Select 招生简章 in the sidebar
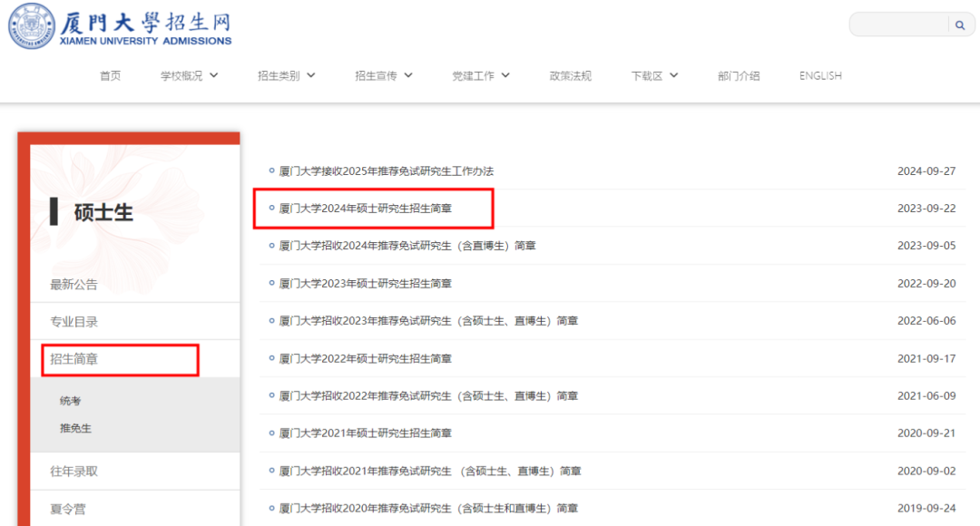 tap(73, 359)
